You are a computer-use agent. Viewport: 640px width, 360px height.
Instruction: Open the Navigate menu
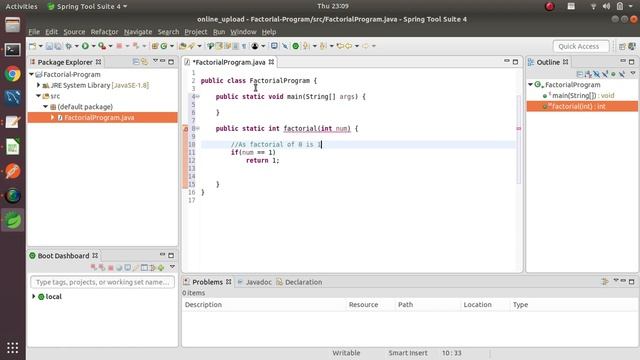pos(138,32)
